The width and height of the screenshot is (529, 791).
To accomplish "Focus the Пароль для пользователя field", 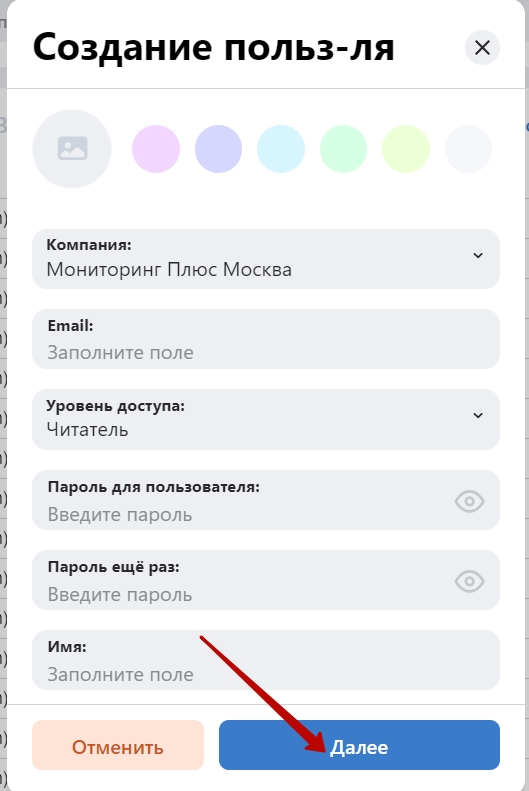I will click(x=266, y=500).
